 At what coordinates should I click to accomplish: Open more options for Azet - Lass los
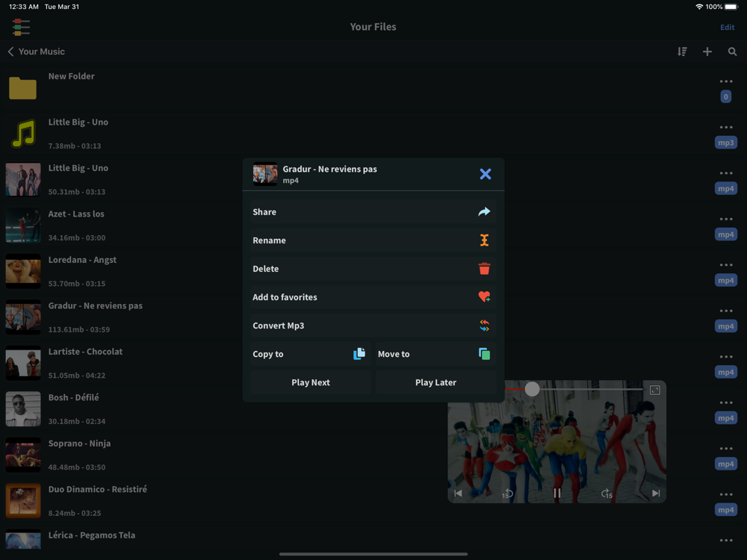725,219
